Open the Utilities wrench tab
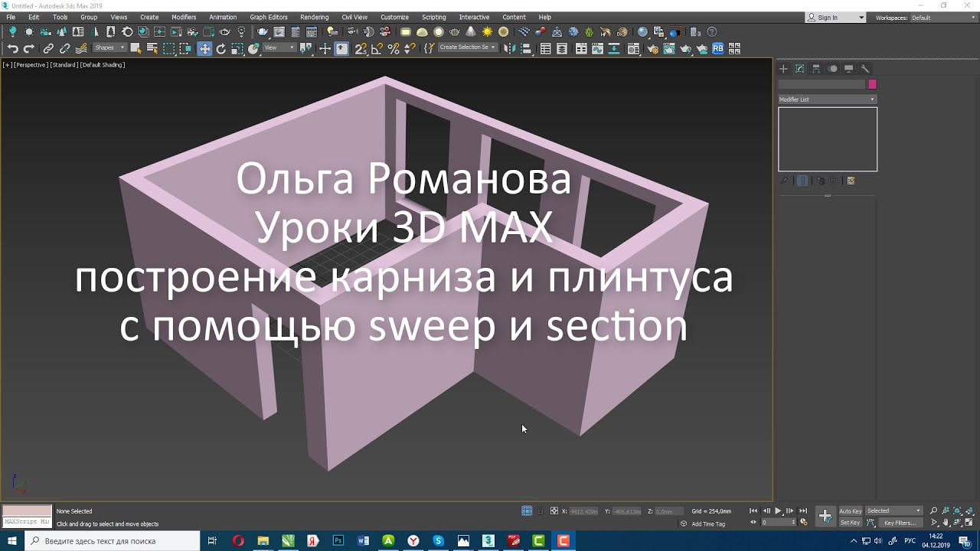The height and width of the screenshot is (551, 980). point(865,68)
